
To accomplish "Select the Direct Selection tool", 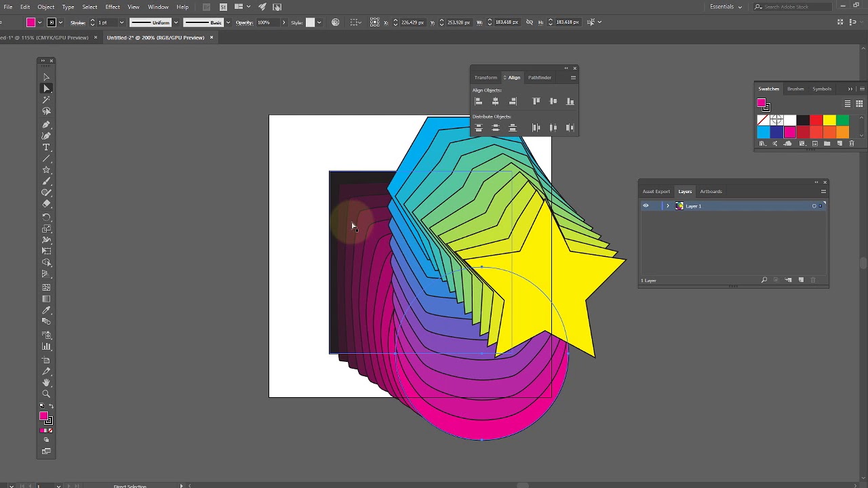I will pyautogui.click(x=46, y=88).
